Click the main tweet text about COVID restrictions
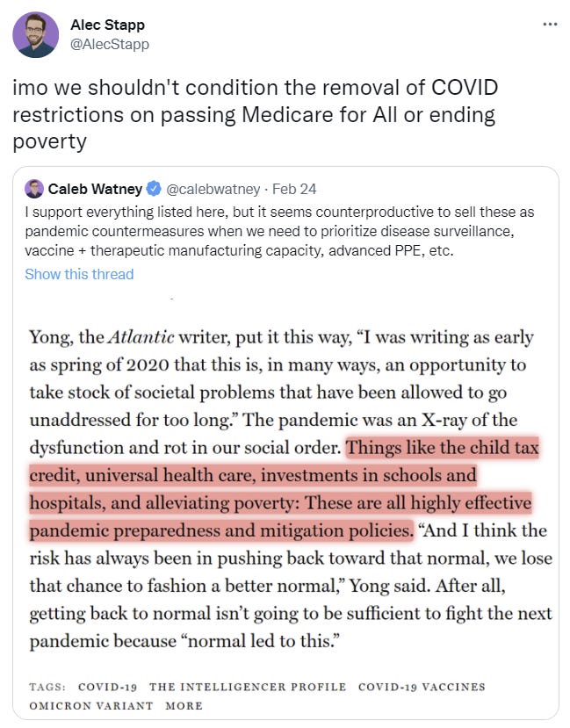 (x=255, y=115)
